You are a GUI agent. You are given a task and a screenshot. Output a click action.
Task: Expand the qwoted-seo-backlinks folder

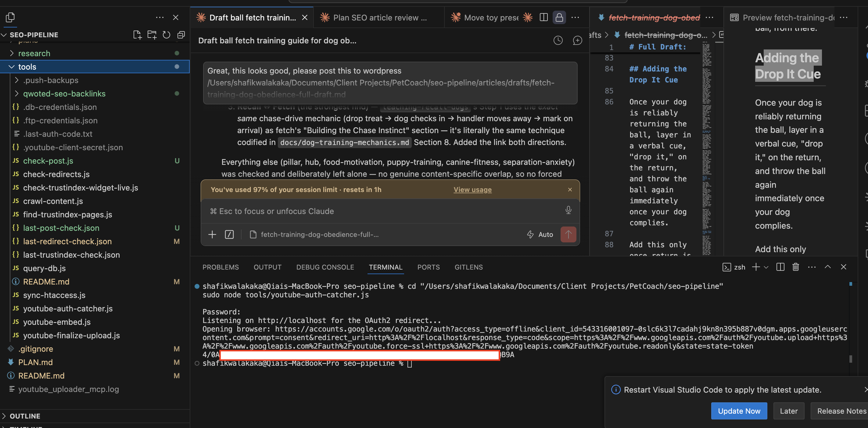tap(95, 93)
